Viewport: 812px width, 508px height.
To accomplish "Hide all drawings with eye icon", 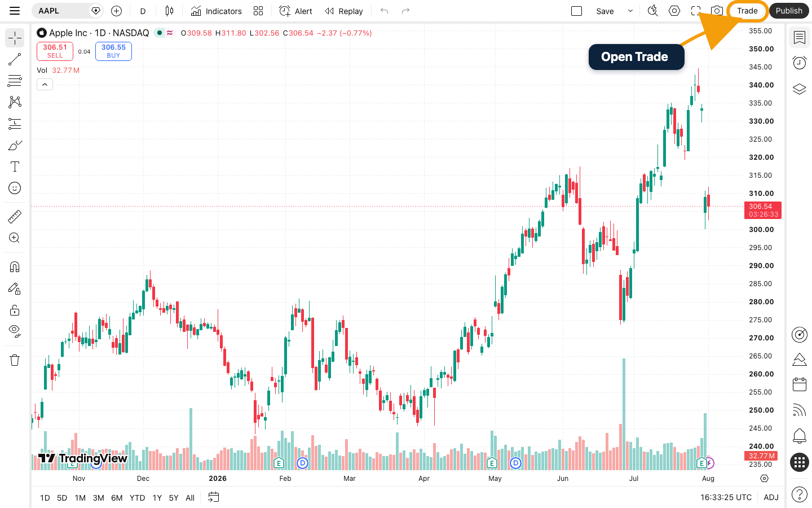I will pyautogui.click(x=15, y=331).
